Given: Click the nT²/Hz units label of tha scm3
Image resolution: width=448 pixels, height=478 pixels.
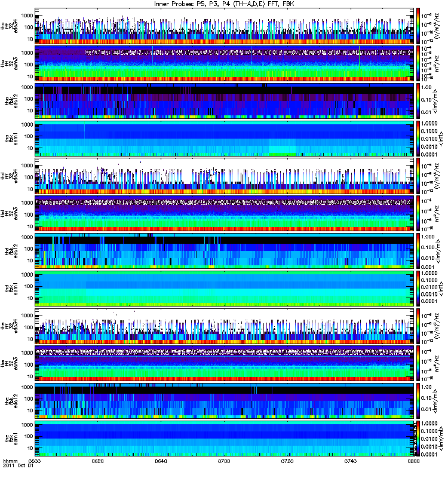Looking at the screenshot, I should [x=438, y=64].
